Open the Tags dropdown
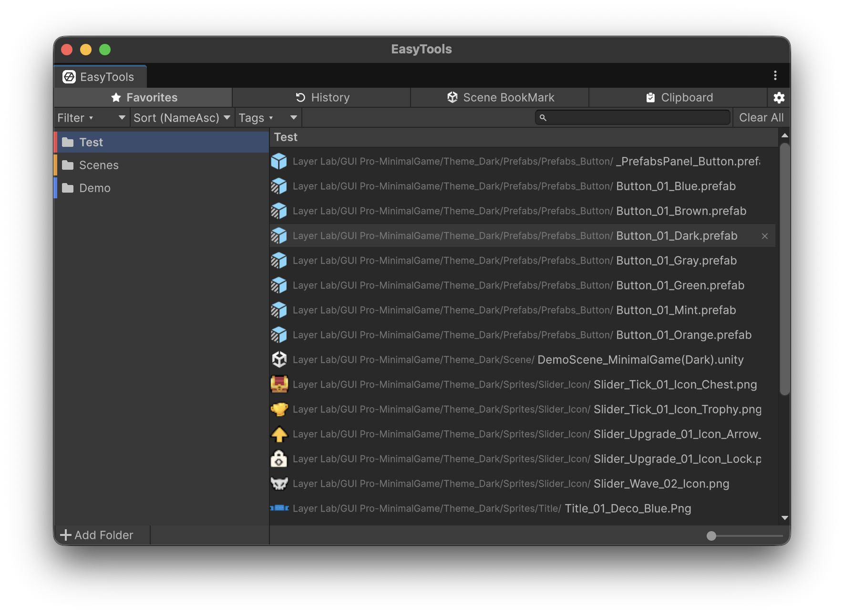The height and width of the screenshot is (616, 844). pyautogui.click(x=268, y=118)
